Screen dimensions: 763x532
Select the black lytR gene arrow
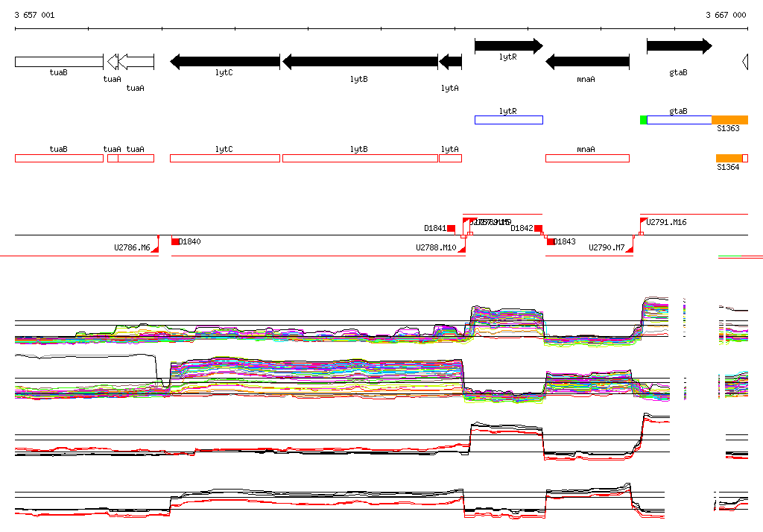coord(508,46)
